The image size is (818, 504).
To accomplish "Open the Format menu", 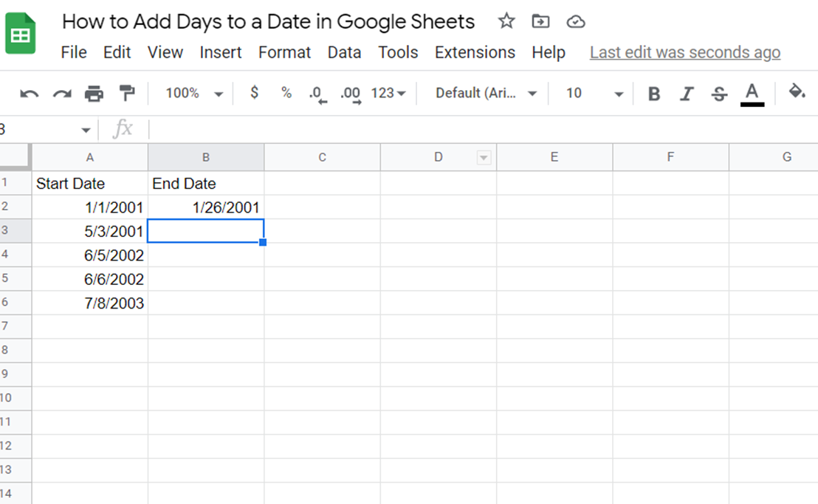I will (x=284, y=52).
